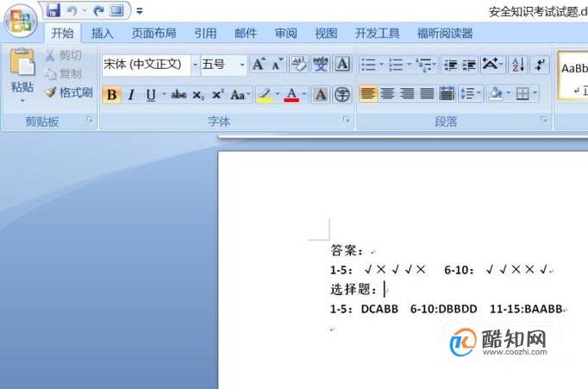588x389 pixels.
Task: Open the font dialog launcher
Action: [x=346, y=120]
